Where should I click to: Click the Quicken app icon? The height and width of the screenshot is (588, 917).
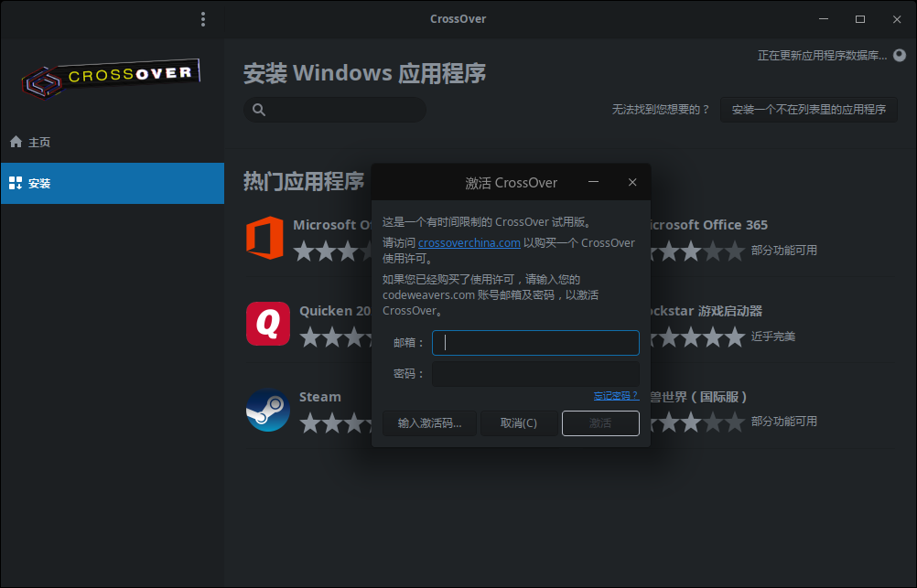(x=267, y=324)
